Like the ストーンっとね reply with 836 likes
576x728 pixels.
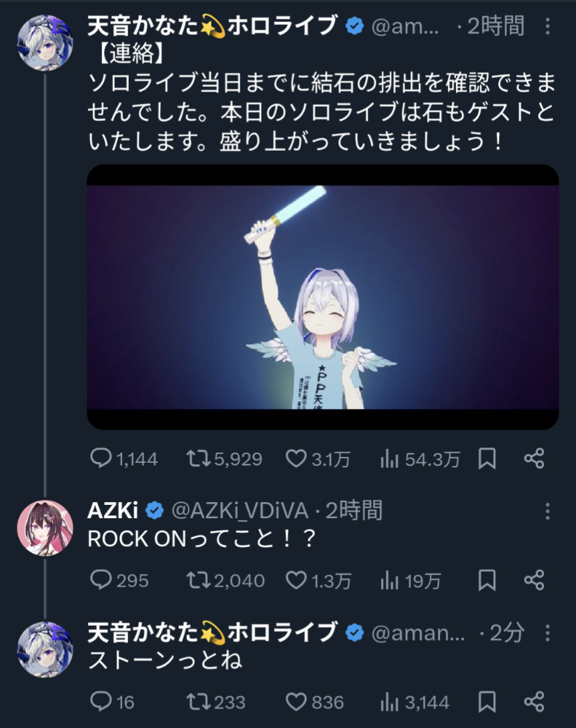click(314, 702)
